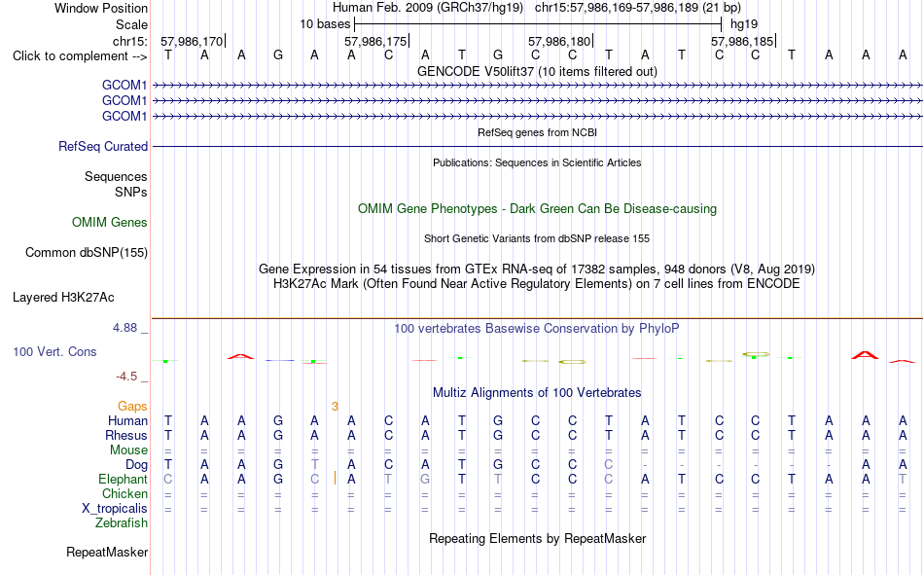Click the Human Feb. 2009 (GRCh37/hg19) heading
Screen dimensions: 924x575
428,8
